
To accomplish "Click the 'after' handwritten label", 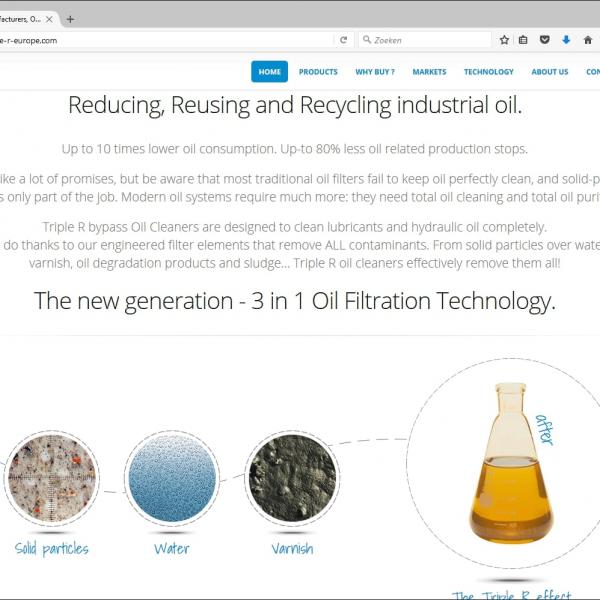I will [x=545, y=429].
